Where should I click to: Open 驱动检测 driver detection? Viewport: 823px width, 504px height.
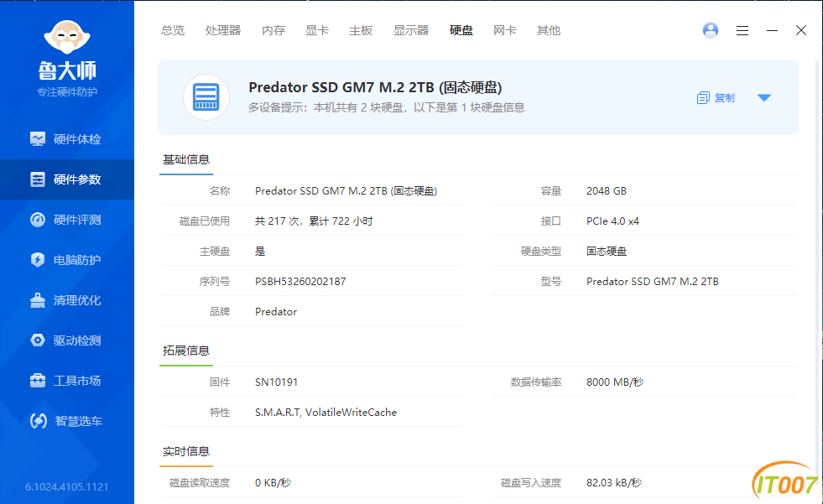click(x=67, y=340)
